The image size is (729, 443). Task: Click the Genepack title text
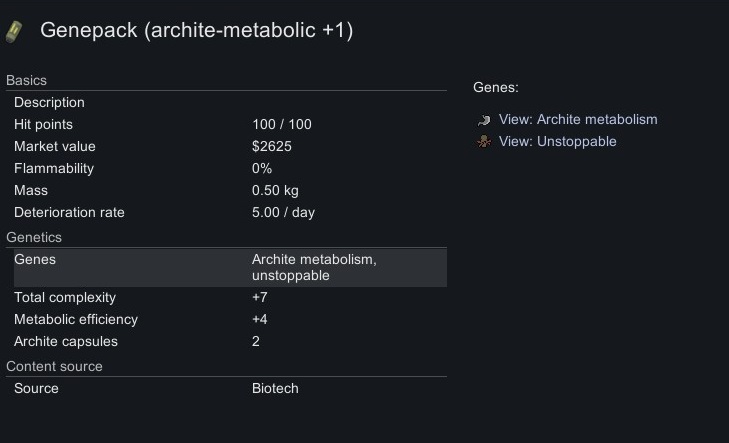point(196,31)
